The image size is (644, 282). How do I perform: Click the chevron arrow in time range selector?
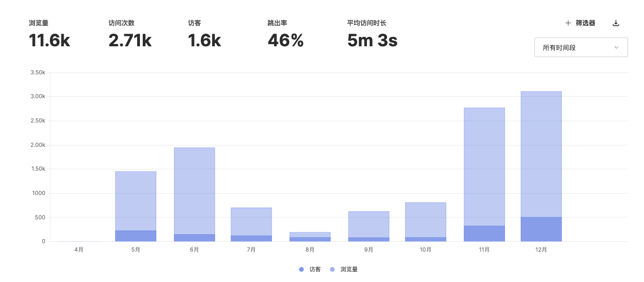click(616, 47)
